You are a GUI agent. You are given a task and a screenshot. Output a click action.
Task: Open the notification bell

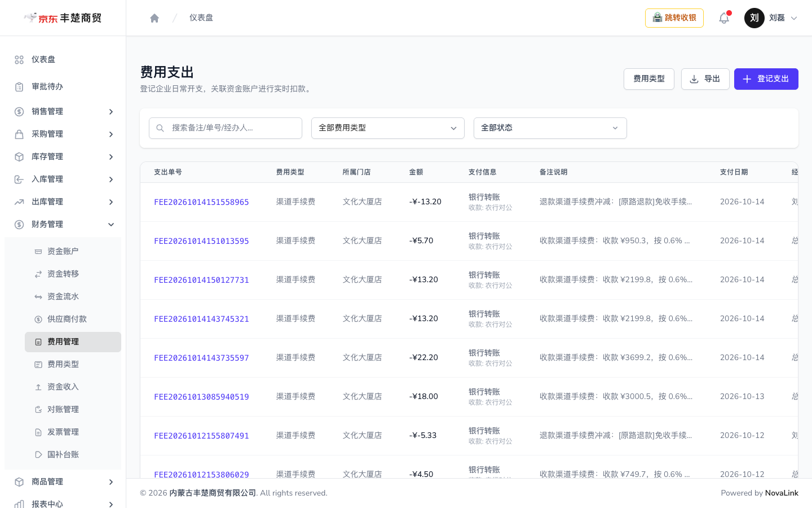pyautogui.click(x=724, y=18)
